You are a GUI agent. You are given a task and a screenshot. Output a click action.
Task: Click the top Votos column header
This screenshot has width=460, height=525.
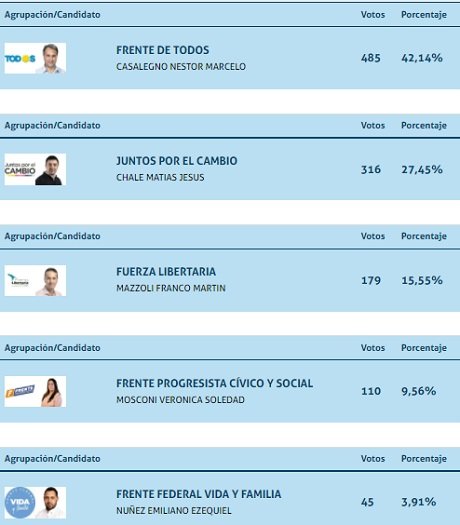coord(373,15)
